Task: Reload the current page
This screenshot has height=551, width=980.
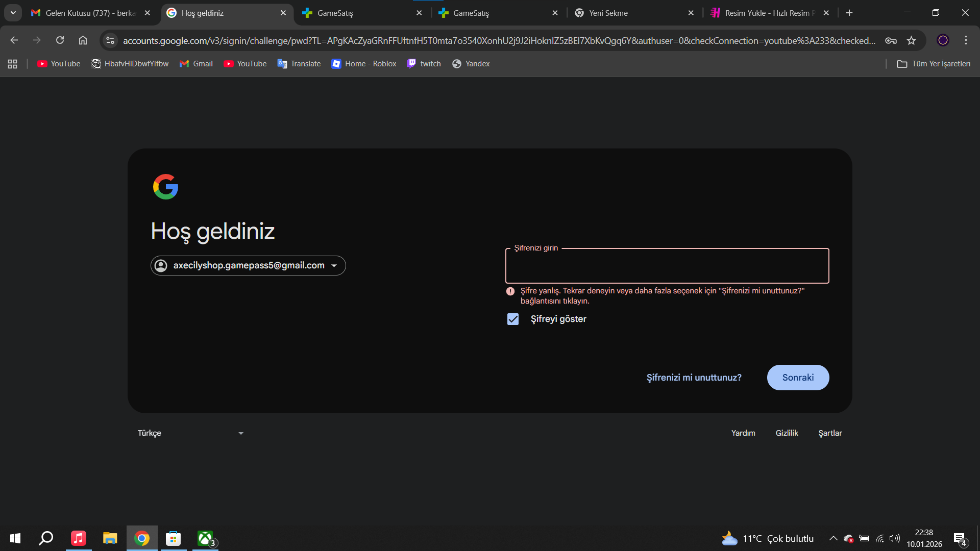Action: 60,40
